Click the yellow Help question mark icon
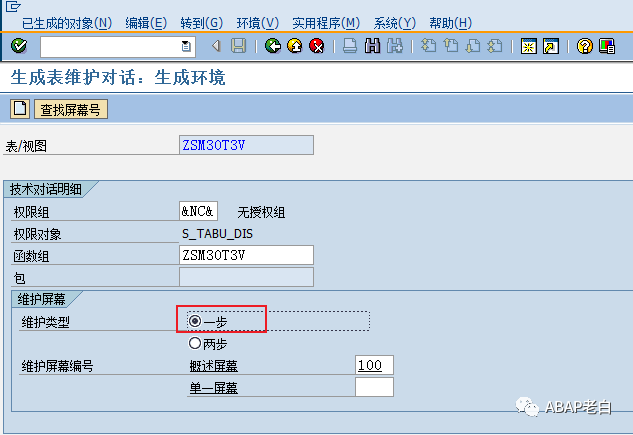The width and height of the screenshot is (633, 435). tap(585, 46)
